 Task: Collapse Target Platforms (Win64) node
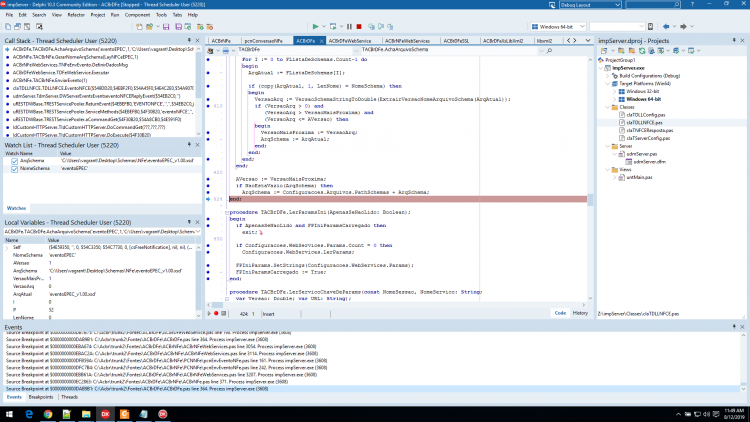608,84
